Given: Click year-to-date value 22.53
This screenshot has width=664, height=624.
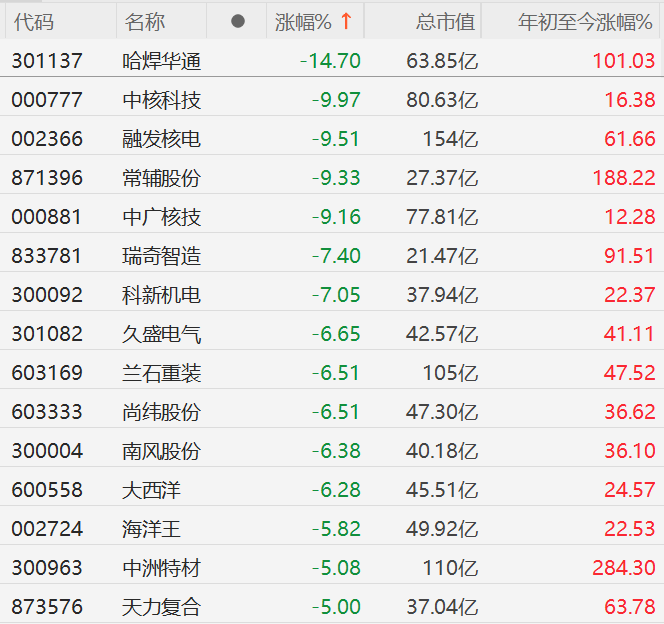Looking at the screenshot, I should pos(630,528).
